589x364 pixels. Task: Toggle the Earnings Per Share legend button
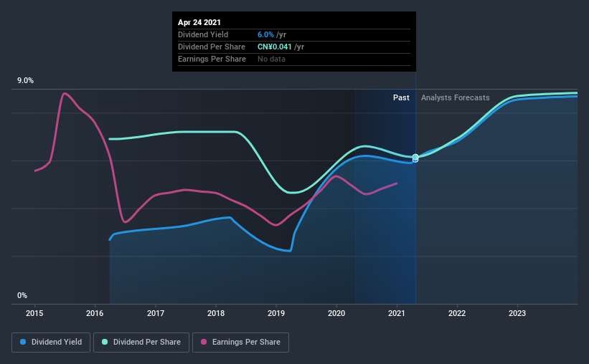pyautogui.click(x=241, y=343)
